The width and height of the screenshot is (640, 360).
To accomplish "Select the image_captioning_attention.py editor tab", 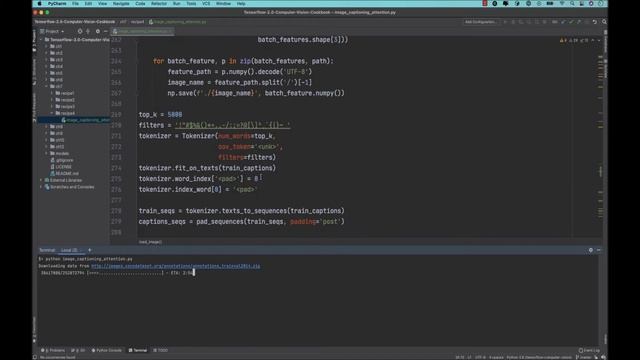I will point(142,31).
